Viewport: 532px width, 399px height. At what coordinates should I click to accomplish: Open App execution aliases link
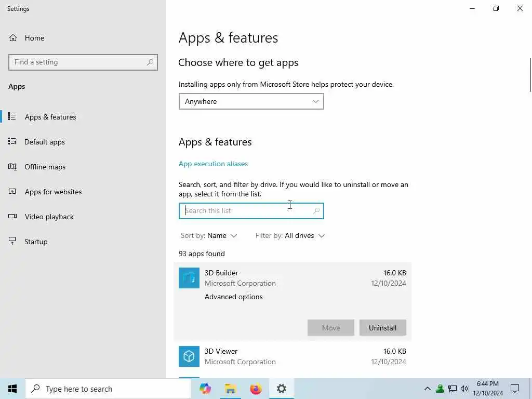click(213, 164)
